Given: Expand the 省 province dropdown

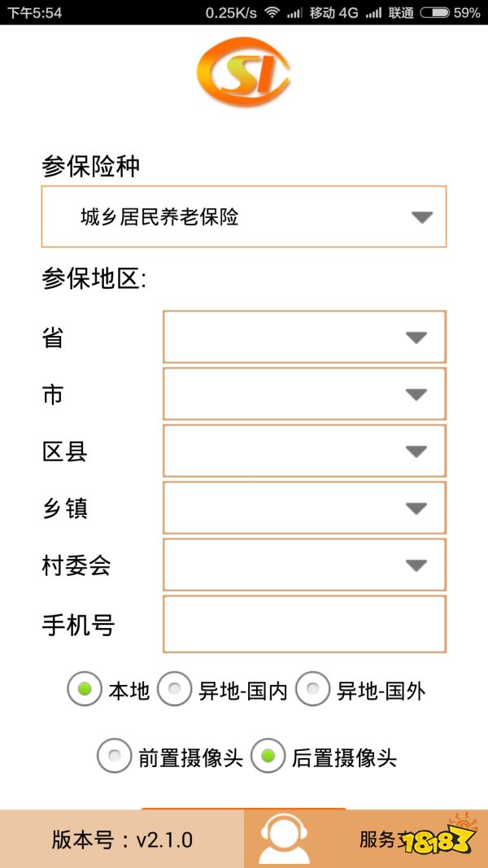Looking at the screenshot, I should [304, 337].
